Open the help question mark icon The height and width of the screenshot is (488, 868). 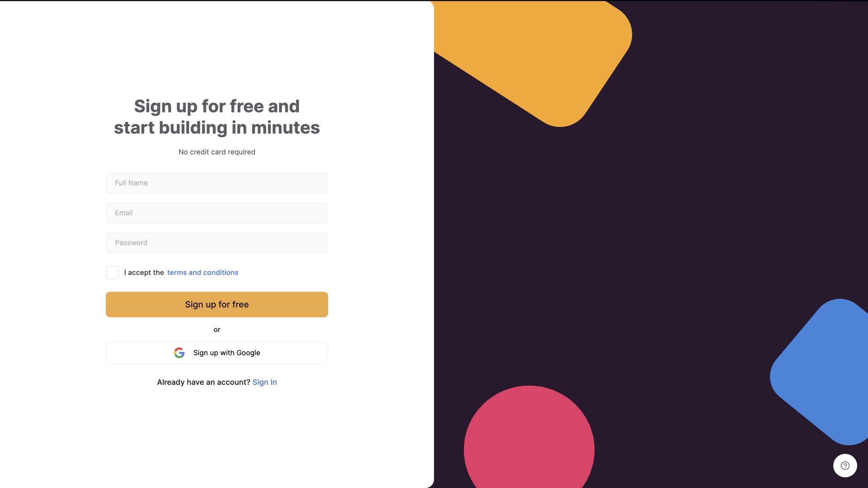[845, 465]
